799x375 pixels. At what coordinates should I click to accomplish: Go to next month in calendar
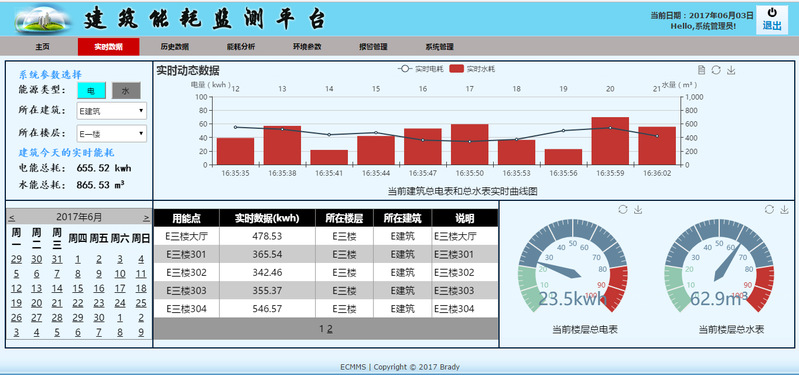coord(146,218)
